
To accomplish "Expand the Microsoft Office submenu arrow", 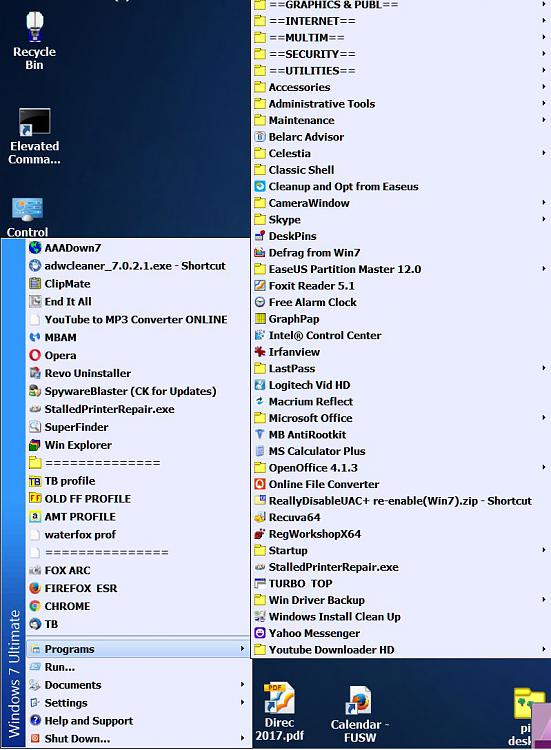I will tap(543, 418).
